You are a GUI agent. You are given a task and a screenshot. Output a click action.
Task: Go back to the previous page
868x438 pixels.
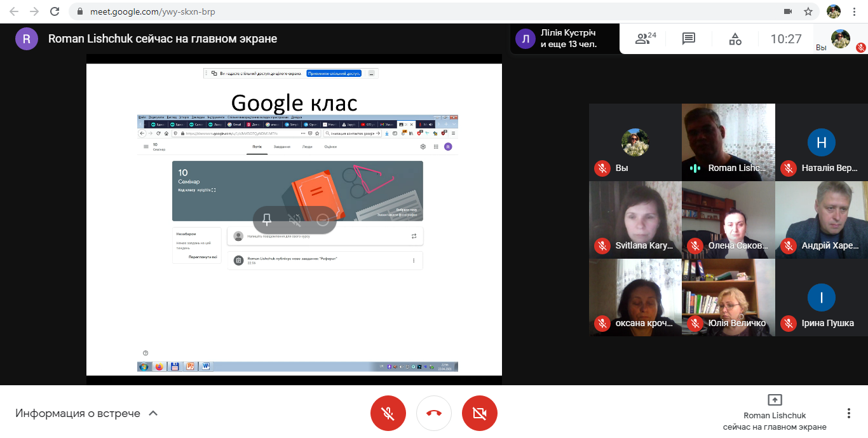tap(14, 11)
